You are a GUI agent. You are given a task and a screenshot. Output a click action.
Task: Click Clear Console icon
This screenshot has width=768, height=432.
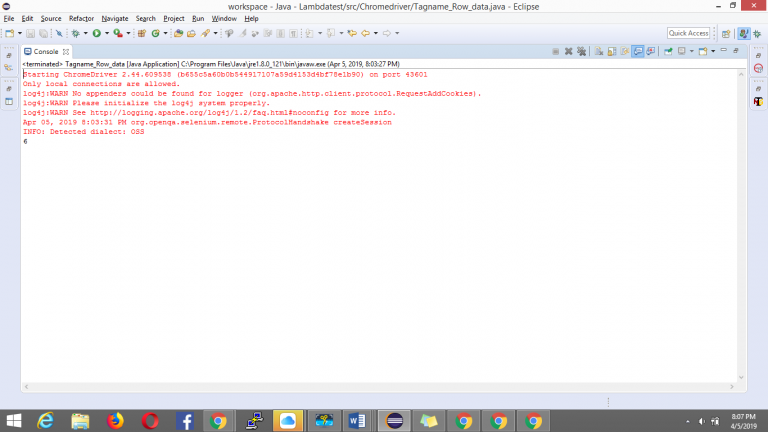coord(598,51)
